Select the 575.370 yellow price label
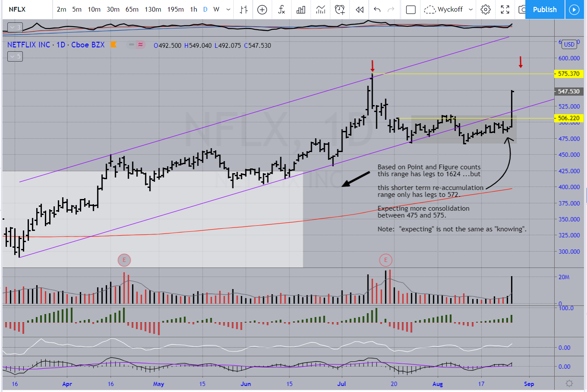The width and height of the screenshot is (587, 392). (569, 74)
